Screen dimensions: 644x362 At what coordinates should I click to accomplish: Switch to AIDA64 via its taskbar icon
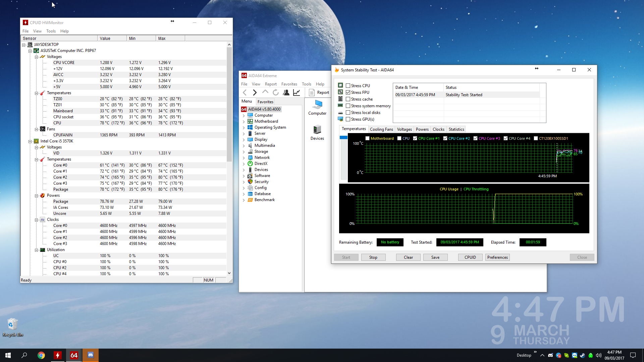[x=74, y=355]
